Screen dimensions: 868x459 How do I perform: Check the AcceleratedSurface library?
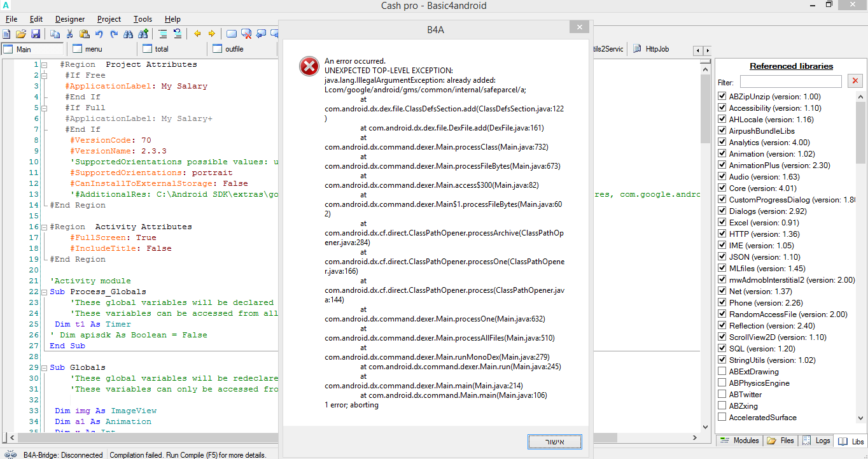coord(722,417)
